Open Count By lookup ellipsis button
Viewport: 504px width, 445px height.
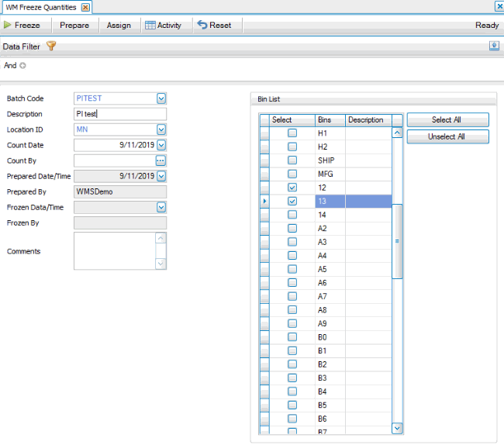coord(161,160)
